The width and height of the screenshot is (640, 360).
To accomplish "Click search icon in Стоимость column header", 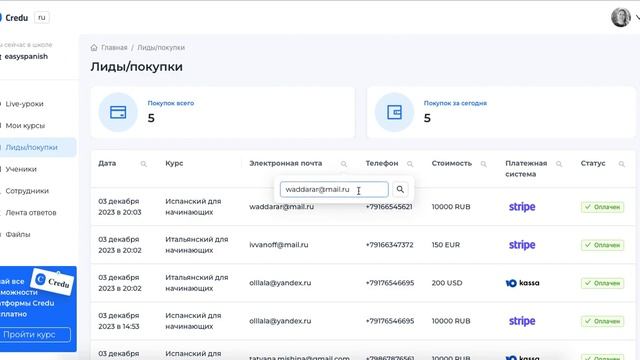I will click(x=484, y=164).
